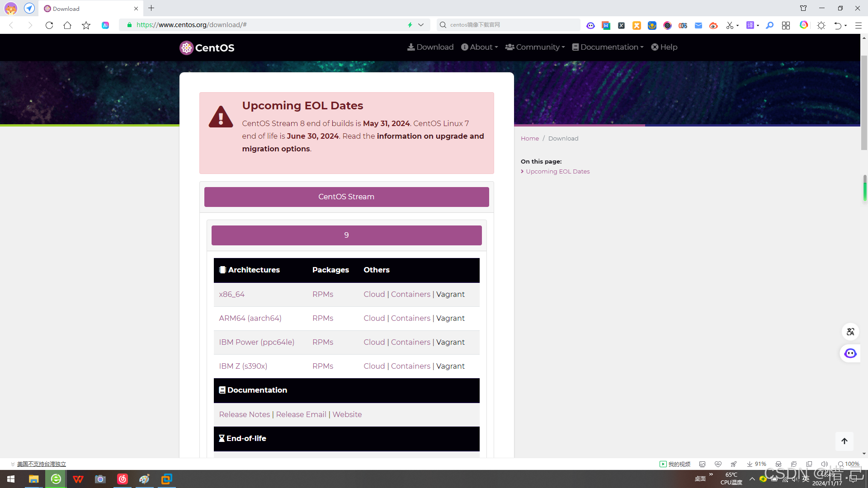Collapse the version 9 section bar
The image size is (868, 488).
click(x=346, y=235)
